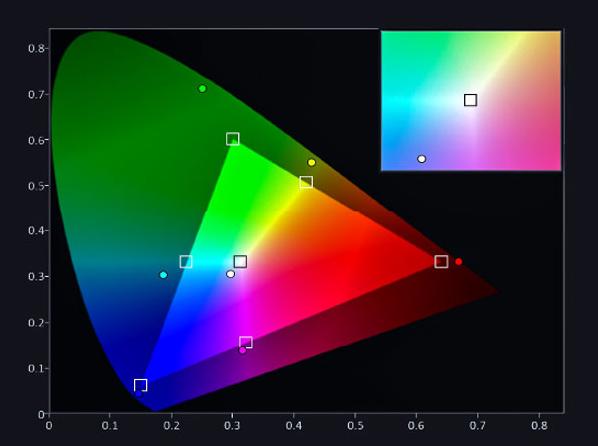This screenshot has height=446, width=598.
Task: Click the yellow measured point dot
Action: pos(312,163)
